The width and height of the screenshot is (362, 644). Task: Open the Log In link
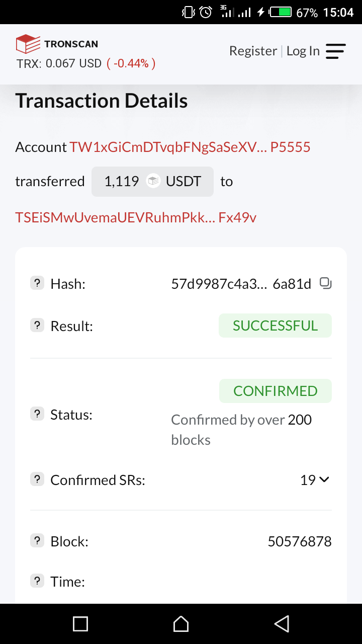[303, 51]
